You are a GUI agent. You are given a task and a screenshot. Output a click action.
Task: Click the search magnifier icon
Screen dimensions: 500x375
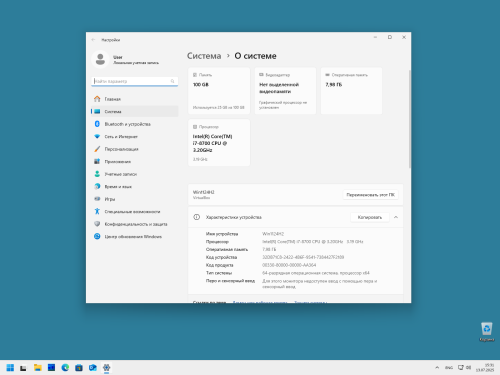(x=173, y=81)
